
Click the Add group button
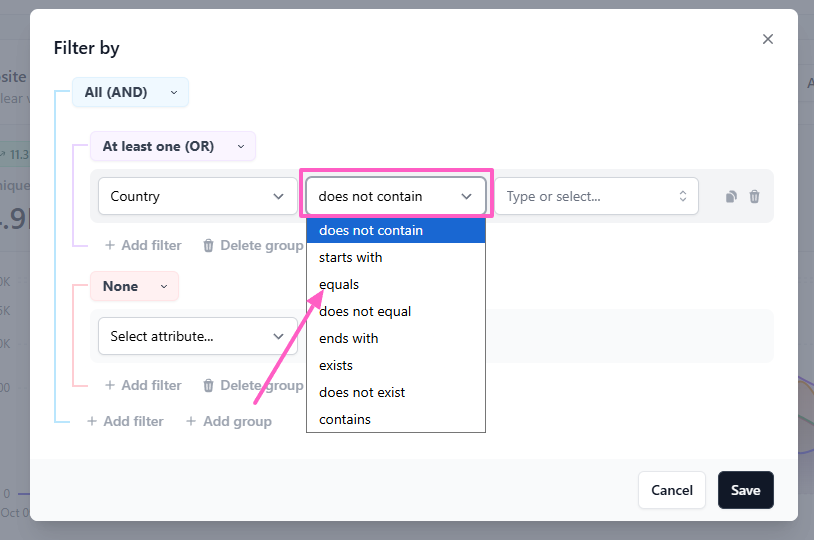pyautogui.click(x=229, y=421)
